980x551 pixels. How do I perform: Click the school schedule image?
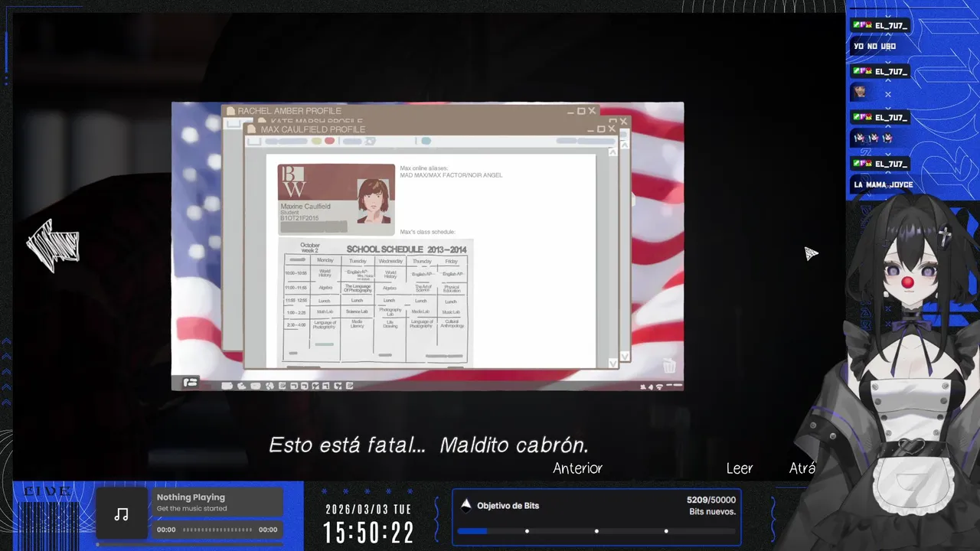375,302
